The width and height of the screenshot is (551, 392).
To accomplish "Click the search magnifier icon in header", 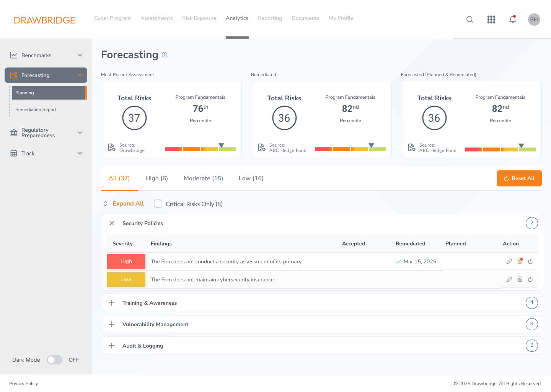I will 470,20.
